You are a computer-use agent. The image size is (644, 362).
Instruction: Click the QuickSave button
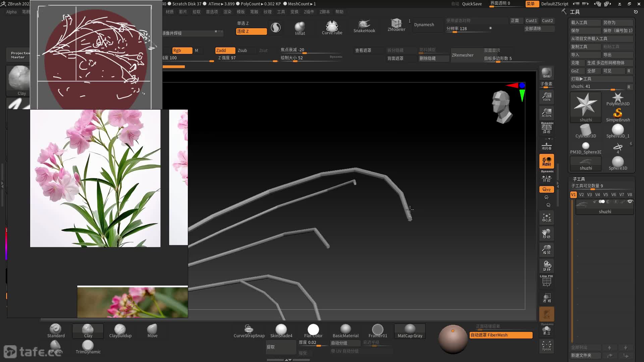(472, 4)
